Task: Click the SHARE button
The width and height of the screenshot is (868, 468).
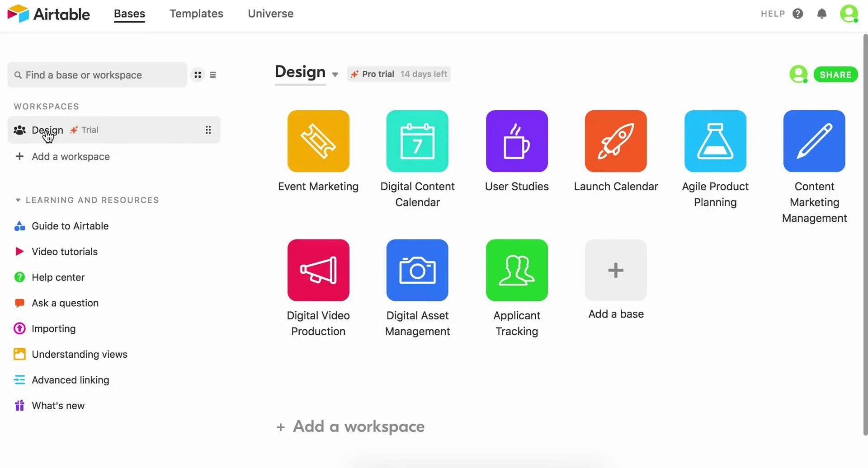Action: [x=835, y=74]
